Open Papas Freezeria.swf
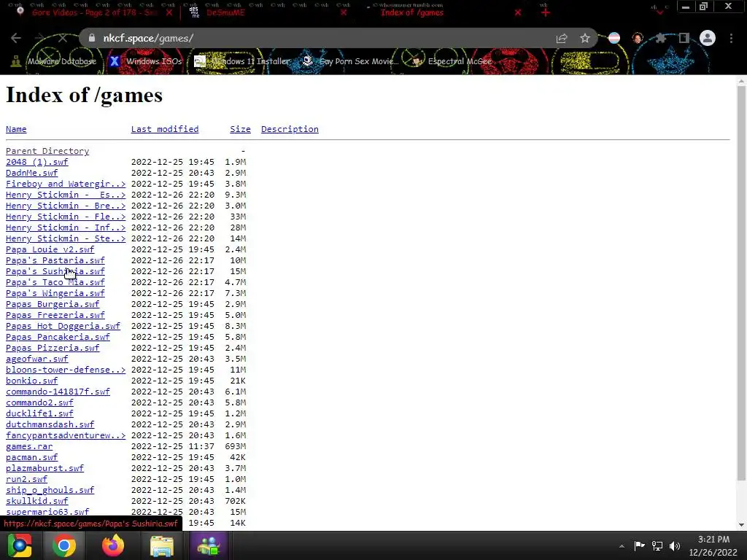747x560 pixels. click(55, 315)
